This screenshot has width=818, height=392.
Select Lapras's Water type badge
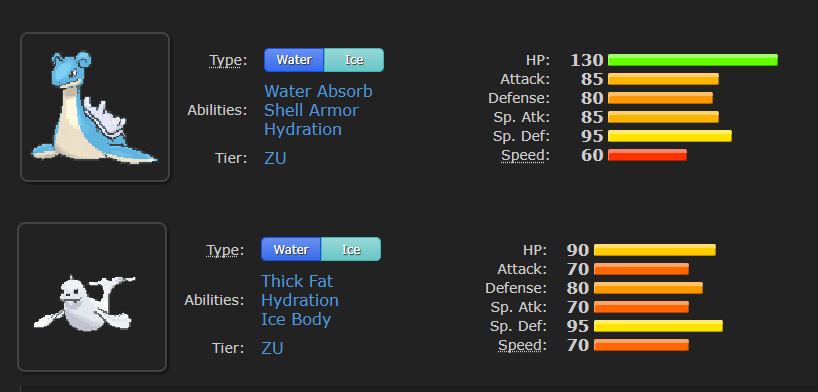(294, 60)
